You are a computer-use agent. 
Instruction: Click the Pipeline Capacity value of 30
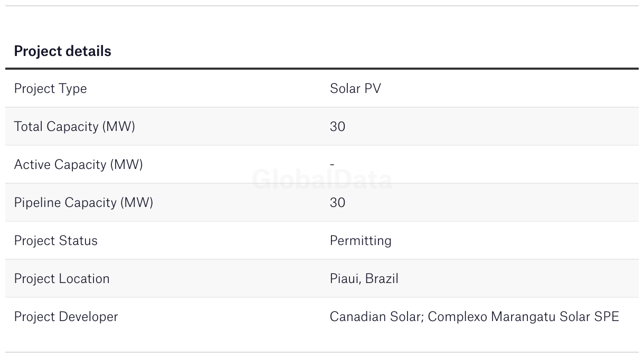(337, 203)
